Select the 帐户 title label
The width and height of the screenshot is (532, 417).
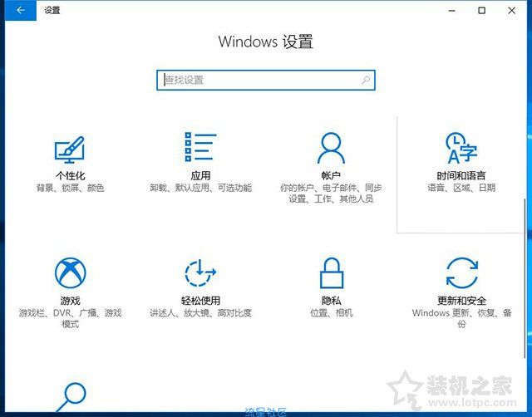(x=331, y=175)
